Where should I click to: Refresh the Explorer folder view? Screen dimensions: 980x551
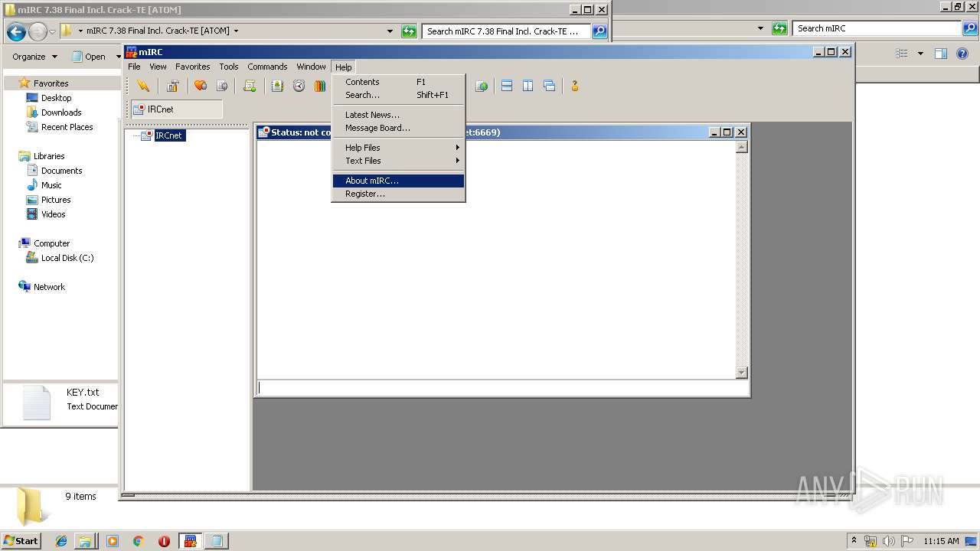tap(409, 31)
